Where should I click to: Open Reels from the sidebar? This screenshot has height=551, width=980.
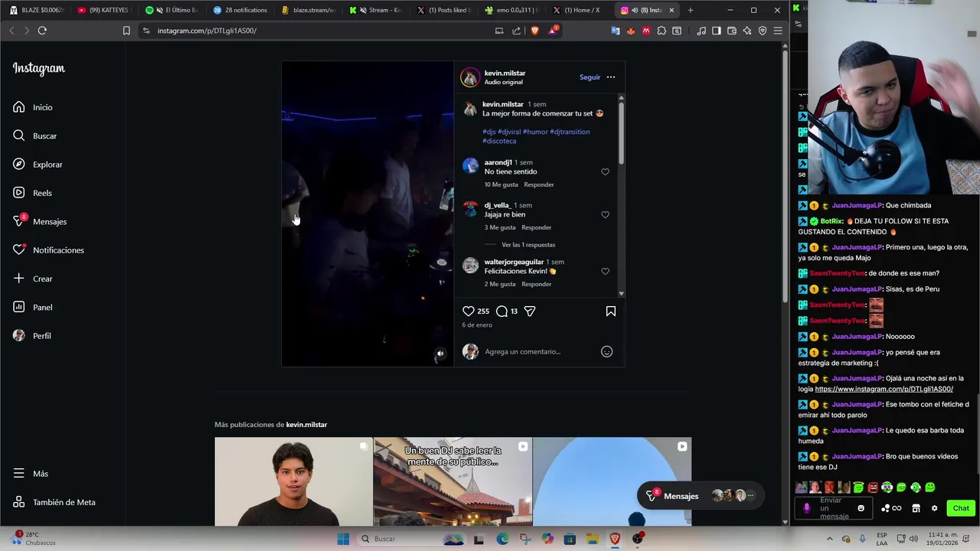[32, 193]
